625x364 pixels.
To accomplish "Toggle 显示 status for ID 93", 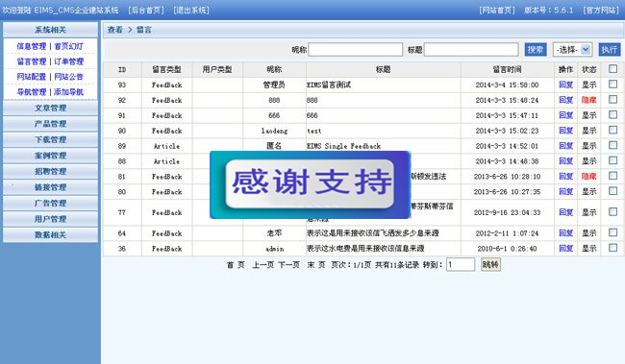I will [589, 85].
